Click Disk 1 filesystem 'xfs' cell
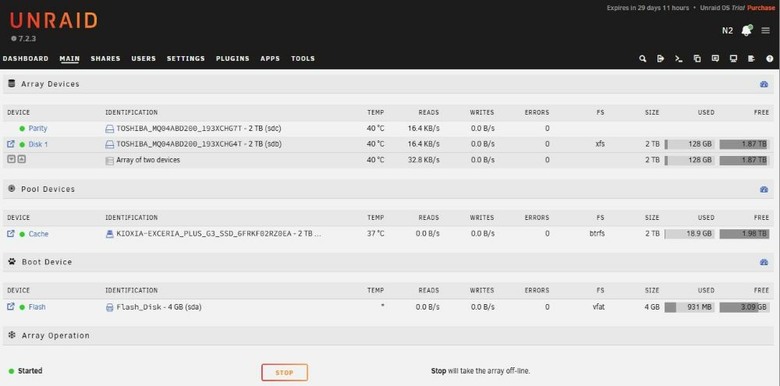Viewport: 780px width, 386px height. [x=600, y=144]
